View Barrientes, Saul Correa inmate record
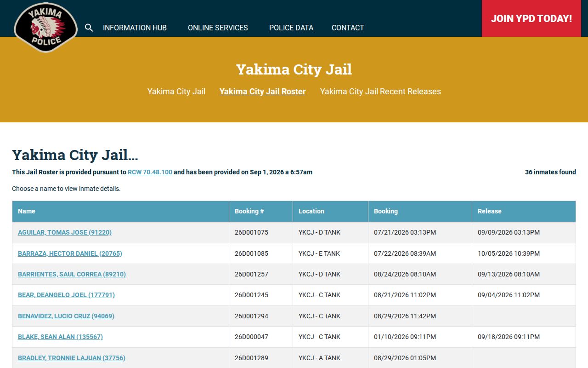Viewport: 588px width, 368px height. 72,274
